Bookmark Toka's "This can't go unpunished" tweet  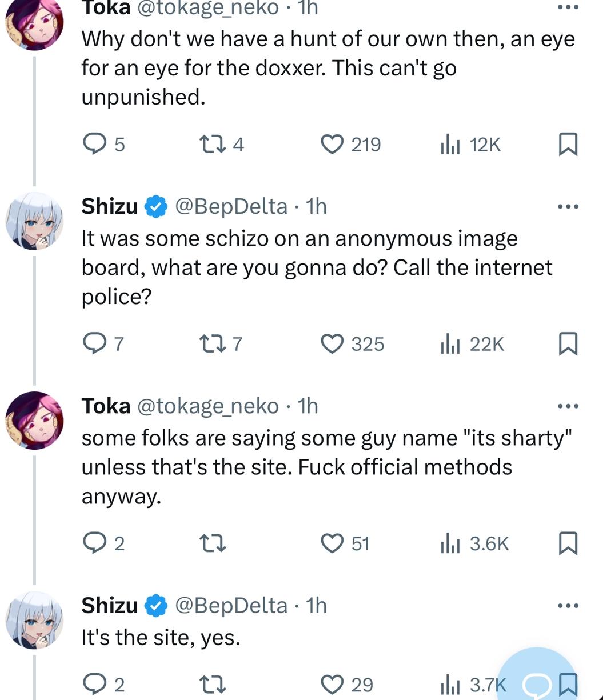(568, 145)
